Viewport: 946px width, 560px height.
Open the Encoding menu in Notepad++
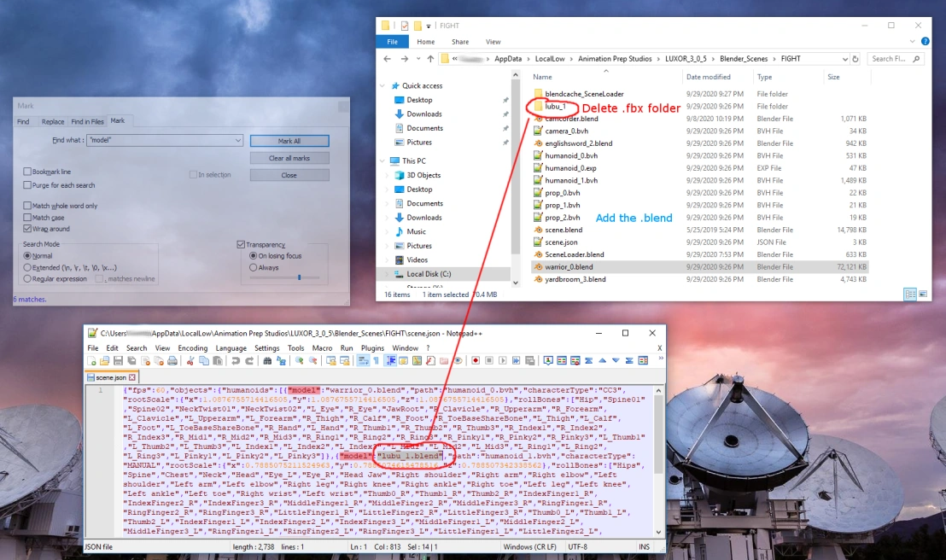tap(192, 348)
